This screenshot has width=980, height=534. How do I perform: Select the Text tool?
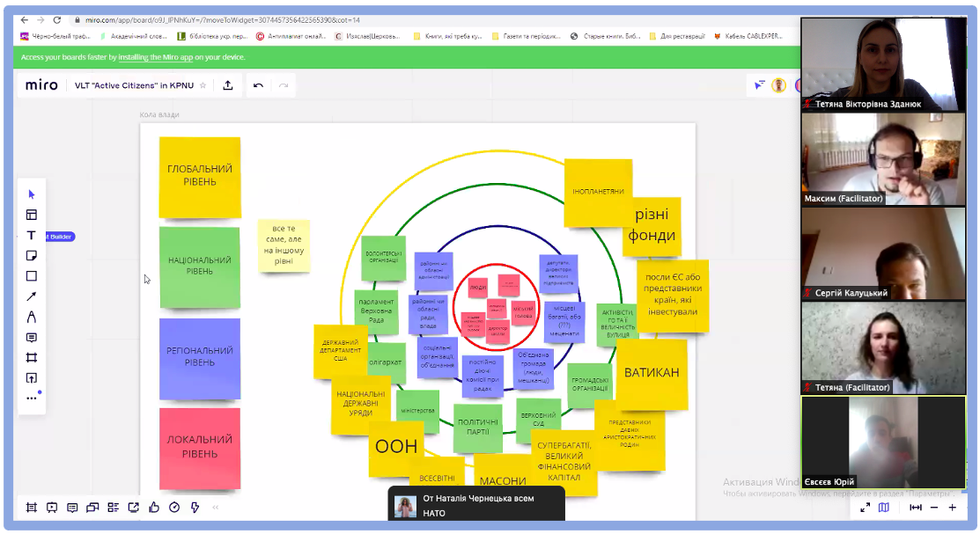[32, 235]
